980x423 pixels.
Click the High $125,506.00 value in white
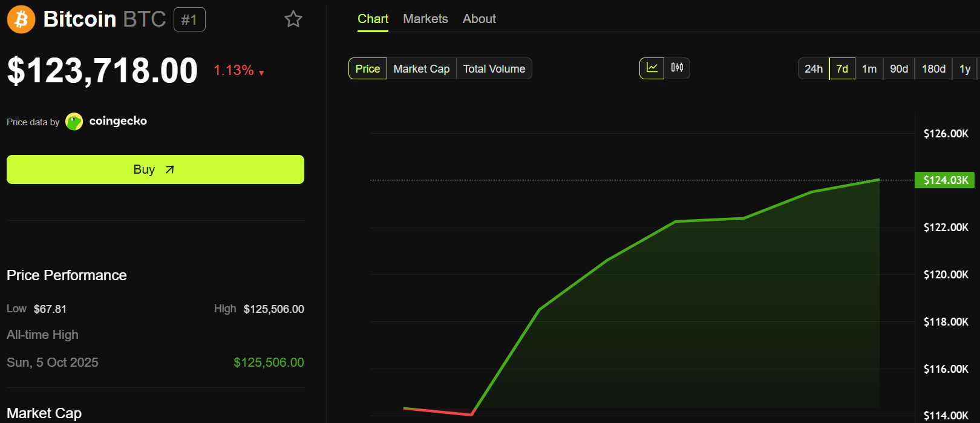(274, 309)
